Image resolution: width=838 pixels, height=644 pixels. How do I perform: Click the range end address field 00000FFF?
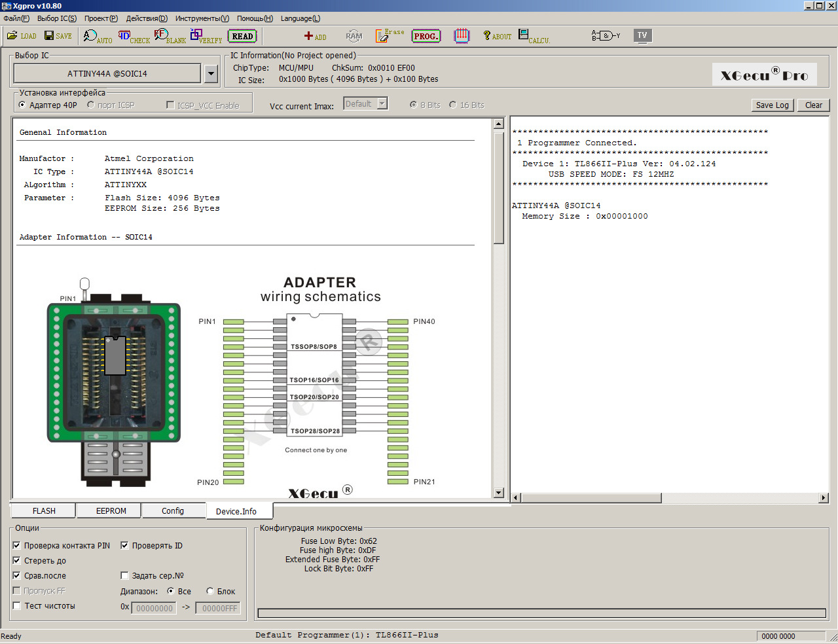point(219,608)
